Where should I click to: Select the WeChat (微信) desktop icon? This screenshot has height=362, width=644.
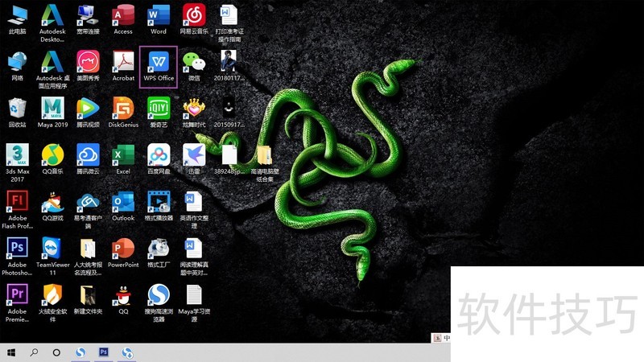194,66
